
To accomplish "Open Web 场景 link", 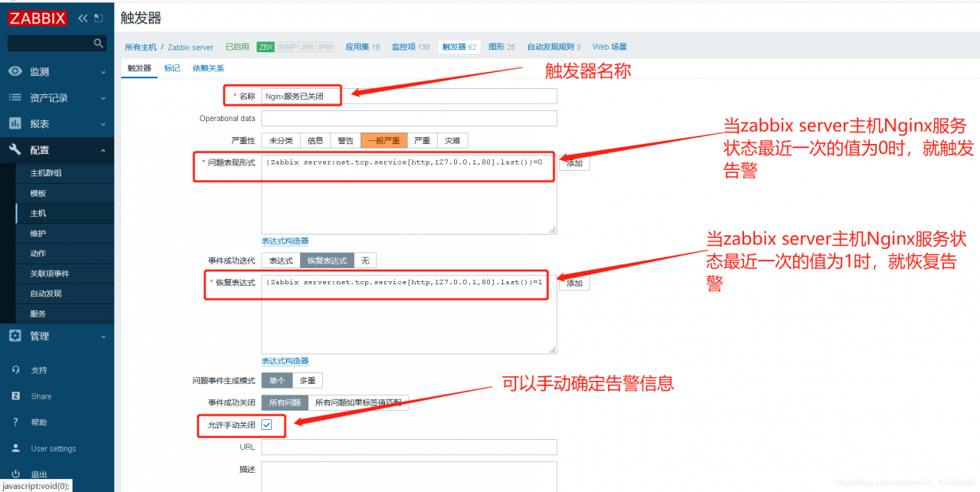I will click(609, 47).
